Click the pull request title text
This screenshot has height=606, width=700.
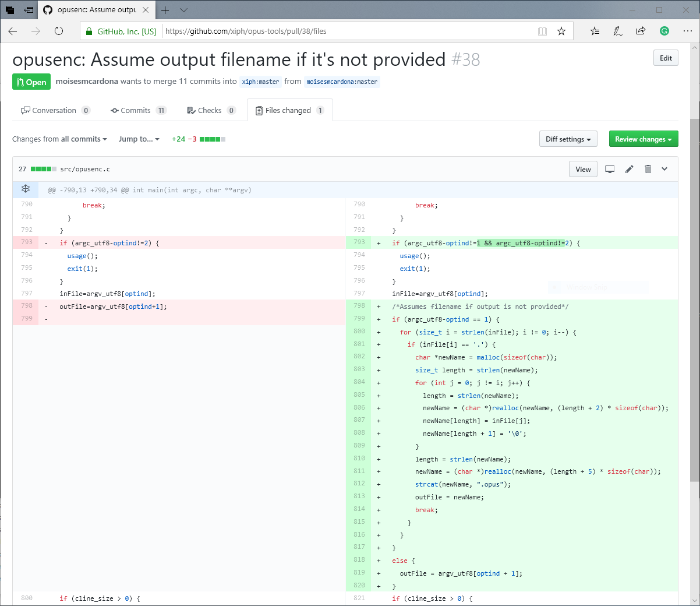tap(229, 59)
